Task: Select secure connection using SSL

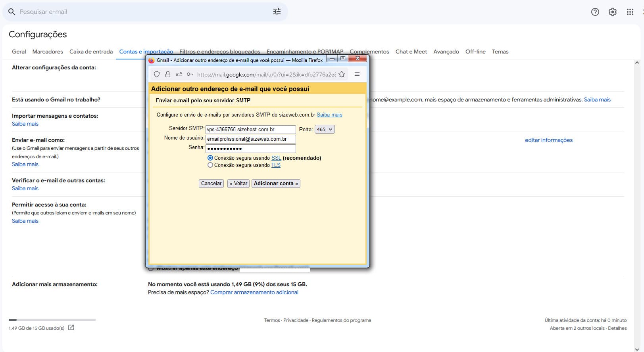Action: 210,158
